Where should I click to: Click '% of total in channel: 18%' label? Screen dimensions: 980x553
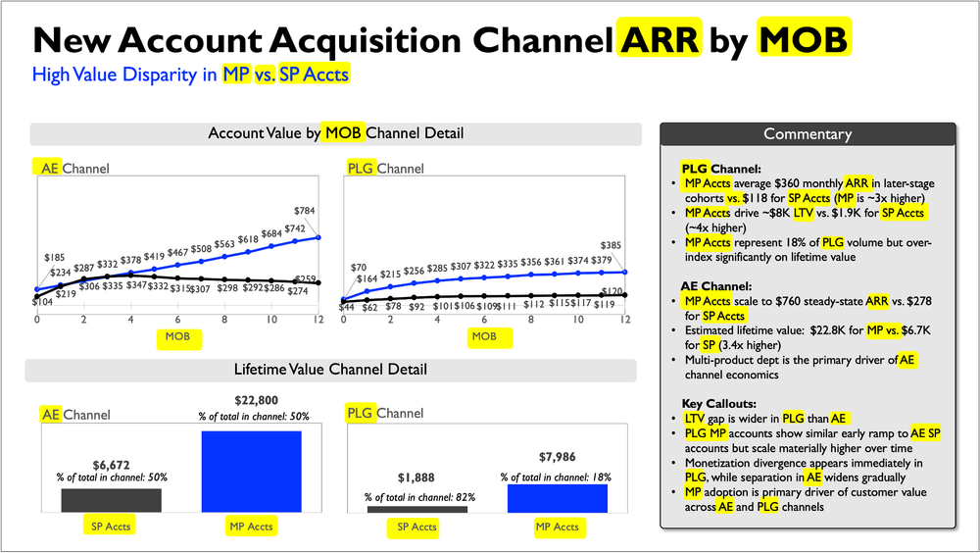coord(556,478)
